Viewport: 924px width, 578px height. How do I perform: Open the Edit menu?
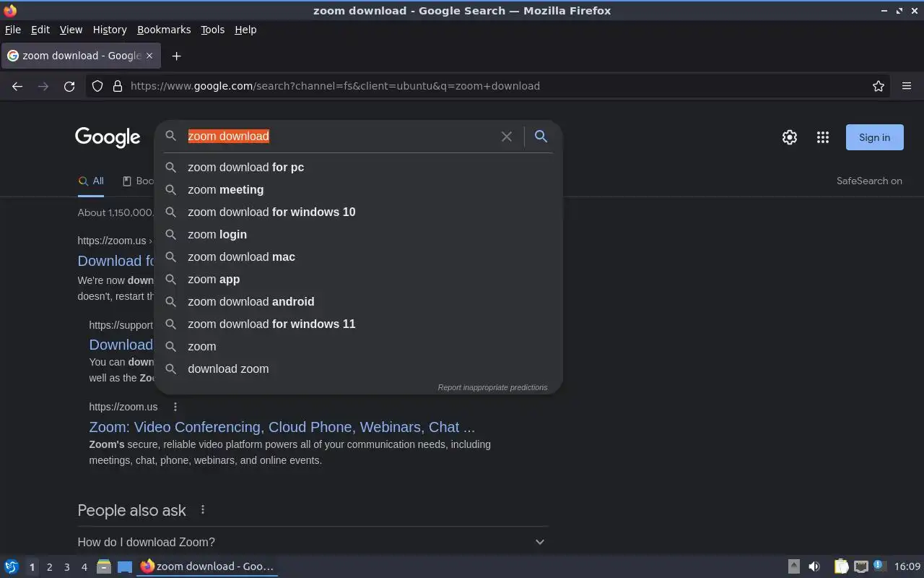[x=40, y=30]
